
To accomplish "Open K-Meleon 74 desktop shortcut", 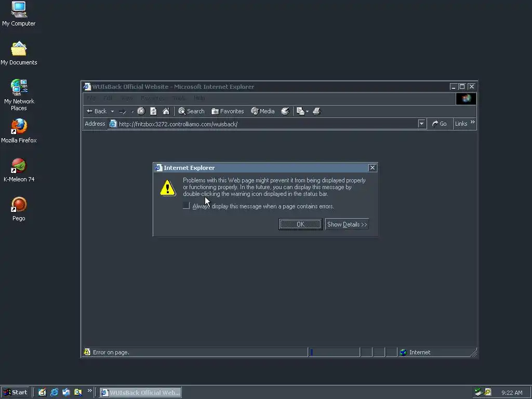I will coord(19,170).
